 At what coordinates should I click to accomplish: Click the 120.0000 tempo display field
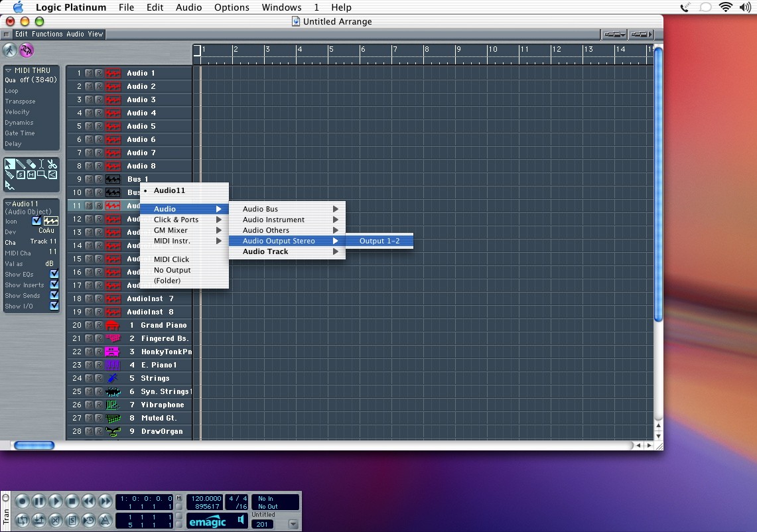pyautogui.click(x=205, y=498)
